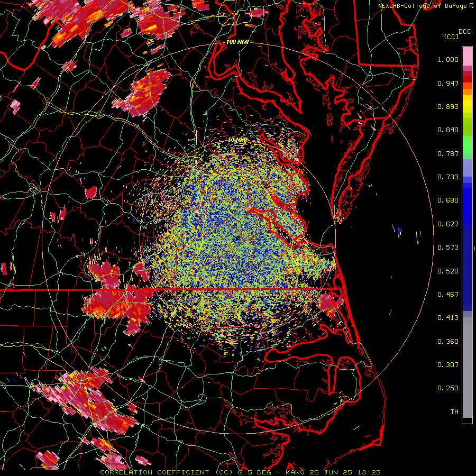Click the 1.000 scale value
The height and width of the screenshot is (476, 476).
tap(448, 59)
